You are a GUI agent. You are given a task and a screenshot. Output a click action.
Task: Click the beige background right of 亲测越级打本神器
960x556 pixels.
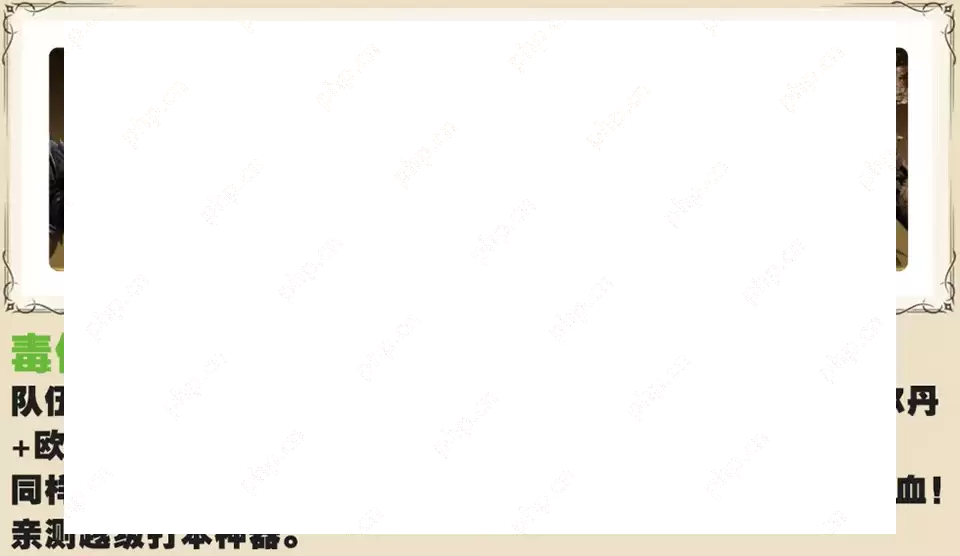click(620, 544)
